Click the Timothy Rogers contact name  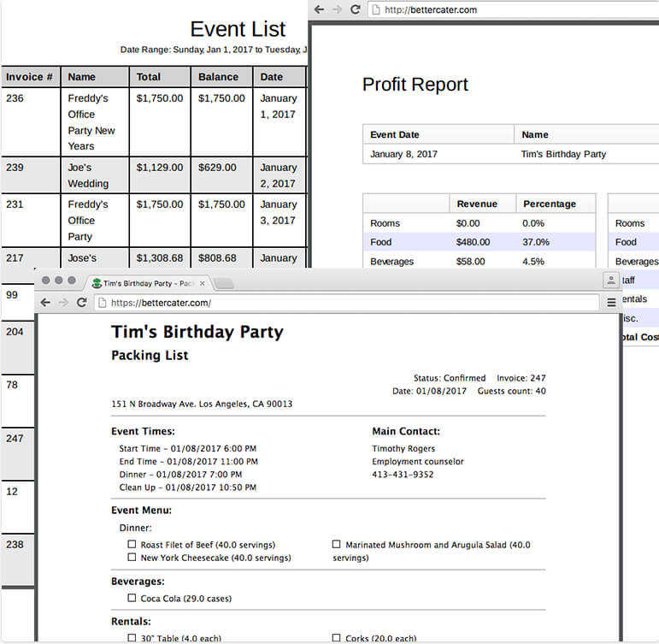click(403, 448)
